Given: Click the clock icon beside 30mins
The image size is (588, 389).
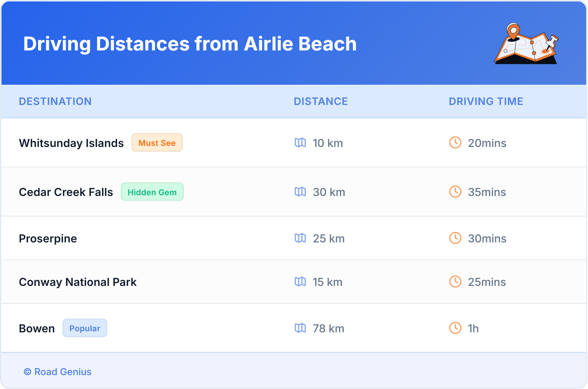Looking at the screenshot, I should click(x=455, y=238).
